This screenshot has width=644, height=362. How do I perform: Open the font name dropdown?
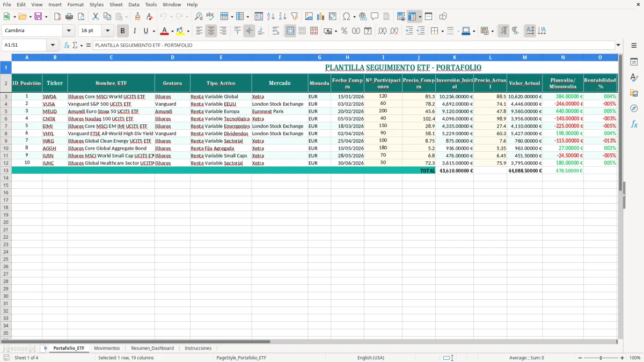(69, 31)
